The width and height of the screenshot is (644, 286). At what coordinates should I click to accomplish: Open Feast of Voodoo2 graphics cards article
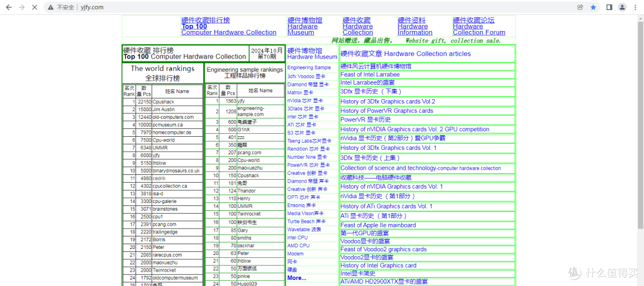(383, 250)
